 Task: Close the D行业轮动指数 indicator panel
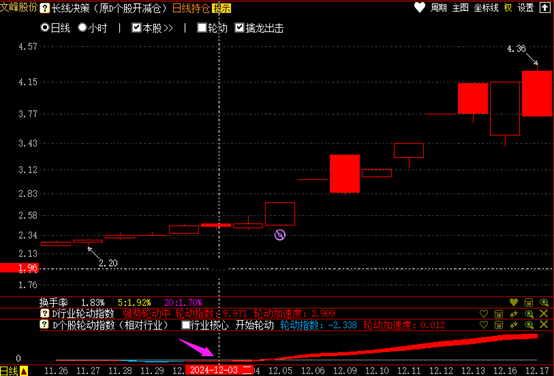pyautogui.click(x=544, y=313)
